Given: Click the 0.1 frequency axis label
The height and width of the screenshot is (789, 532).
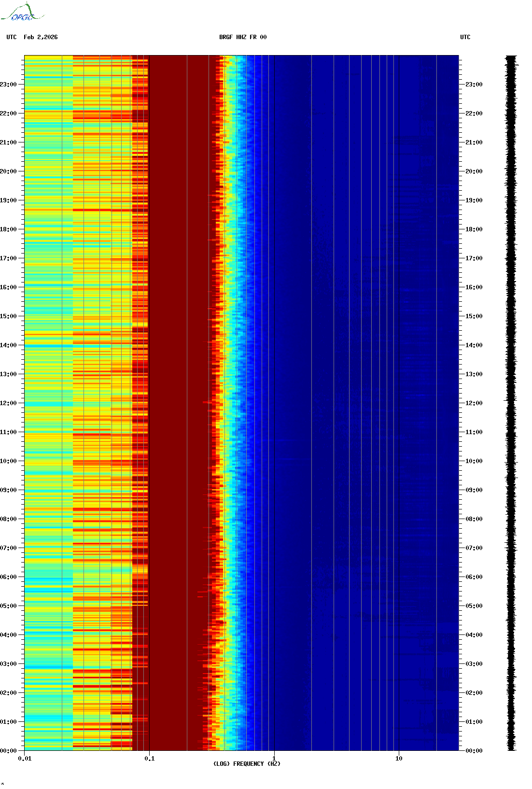Looking at the screenshot, I should coord(150,759).
